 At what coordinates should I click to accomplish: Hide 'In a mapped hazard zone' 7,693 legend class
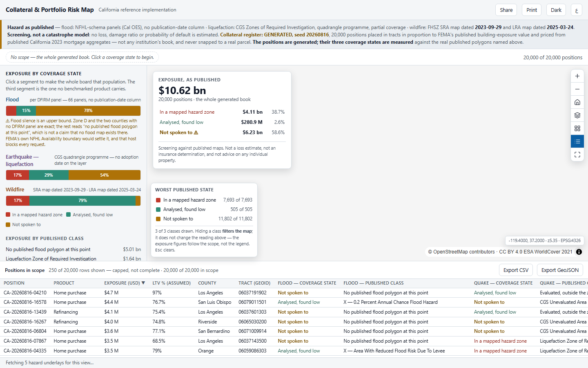point(204,200)
